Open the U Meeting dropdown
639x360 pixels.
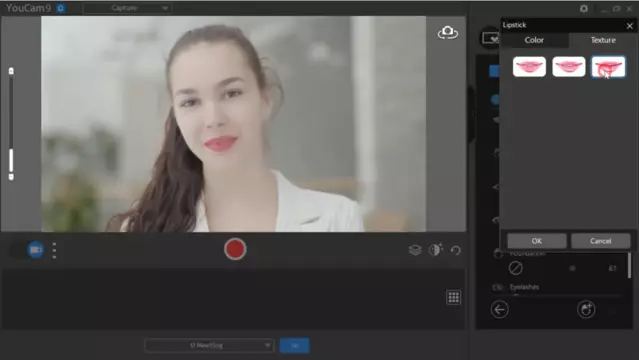coord(209,345)
